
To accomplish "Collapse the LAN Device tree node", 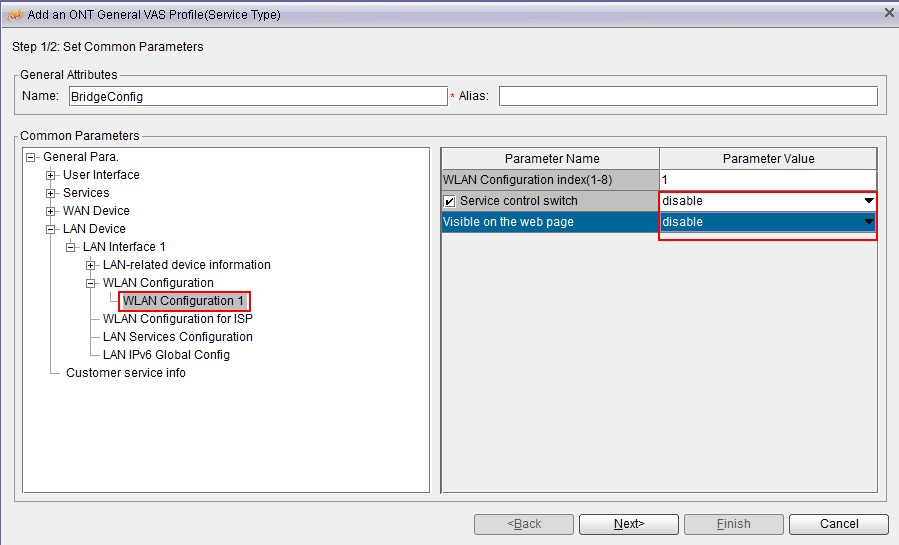I will coord(51,229).
